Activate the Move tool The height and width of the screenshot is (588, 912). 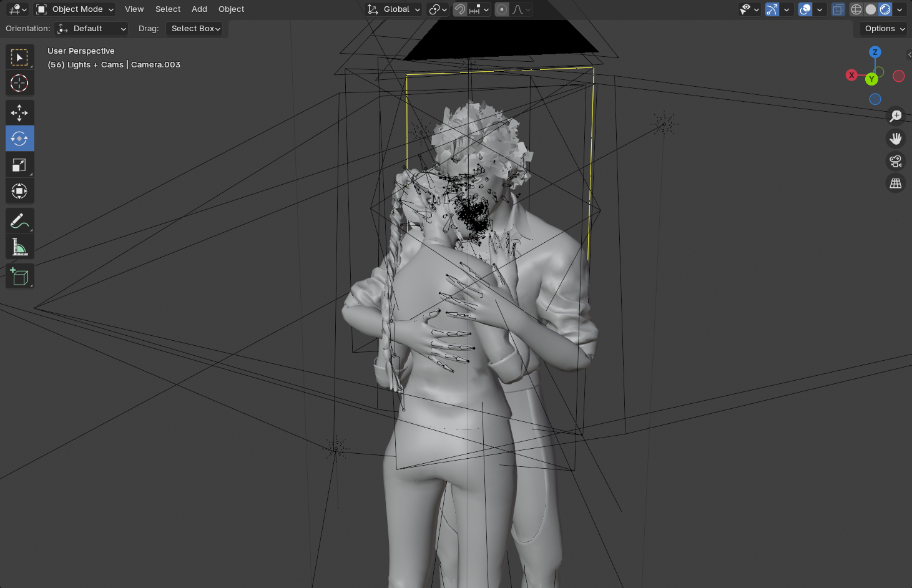tap(19, 112)
